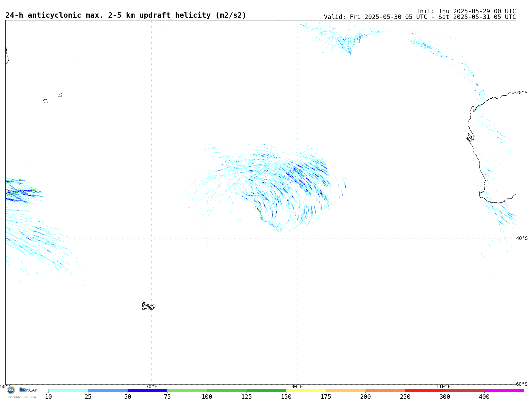The height and width of the screenshot is (400, 532).
Task: Click the bright red 250-300 color swatch
Action: [425, 390]
